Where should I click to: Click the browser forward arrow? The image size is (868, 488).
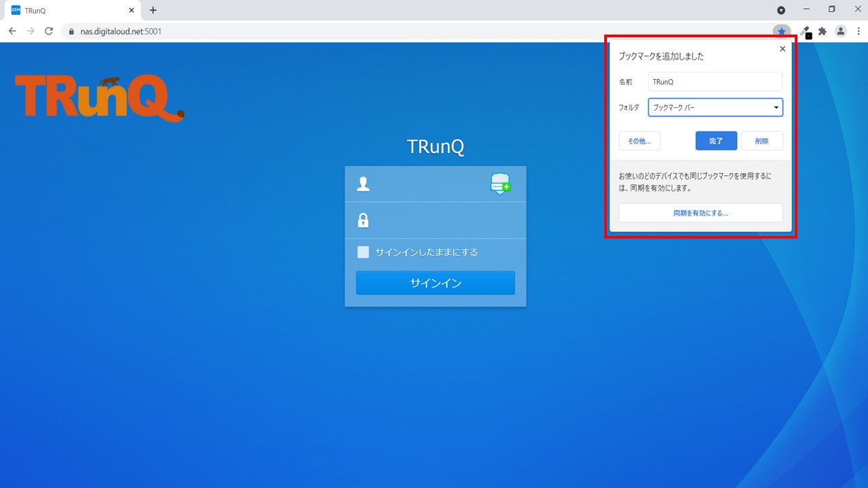(x=31, y=31)
